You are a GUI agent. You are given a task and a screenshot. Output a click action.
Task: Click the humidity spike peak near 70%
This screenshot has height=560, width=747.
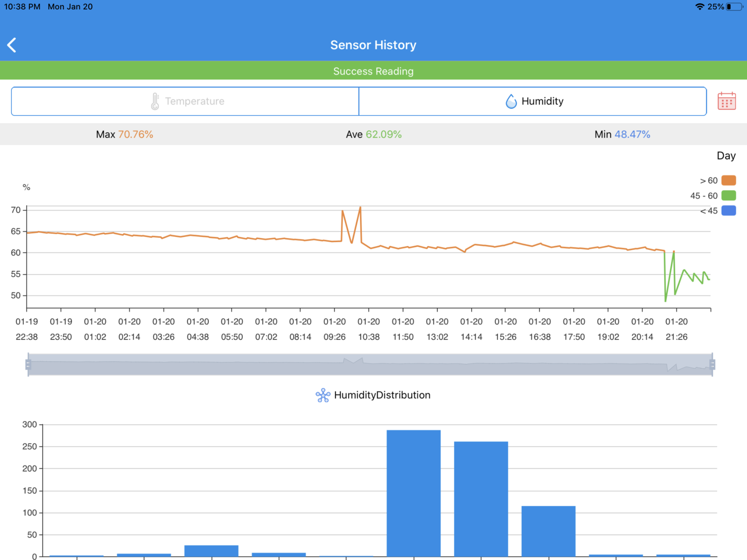(x=360, y=208)
